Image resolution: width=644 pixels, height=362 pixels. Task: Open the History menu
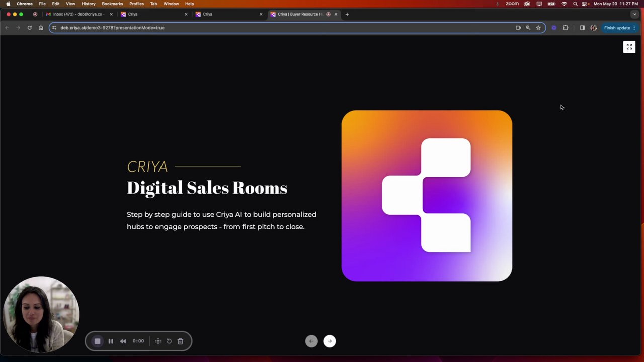[x=89, y=4]
